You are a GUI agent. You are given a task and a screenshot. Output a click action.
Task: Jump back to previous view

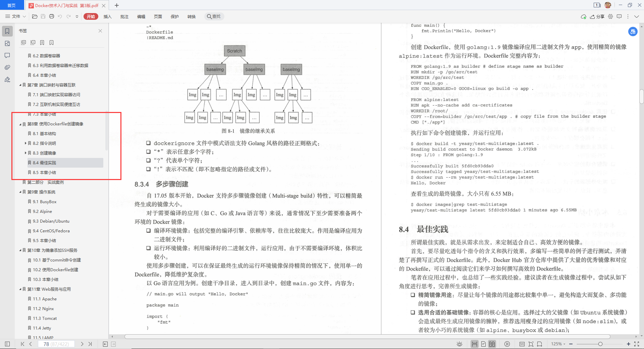105,344
